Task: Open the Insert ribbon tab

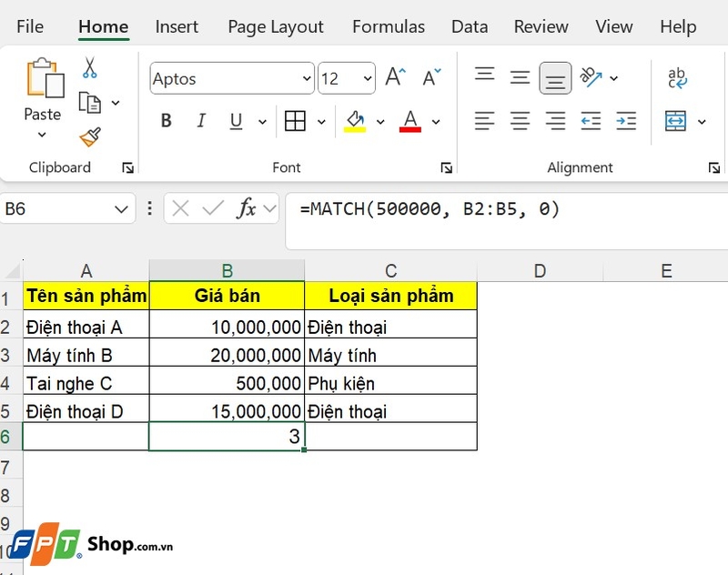Action: (x=177, y=27)
